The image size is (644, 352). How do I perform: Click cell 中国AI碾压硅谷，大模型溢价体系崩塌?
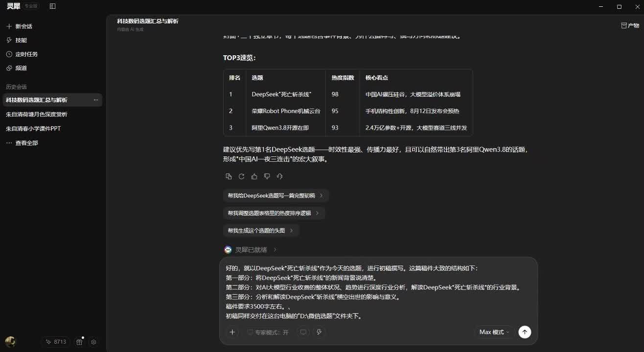tap(413, 94)
